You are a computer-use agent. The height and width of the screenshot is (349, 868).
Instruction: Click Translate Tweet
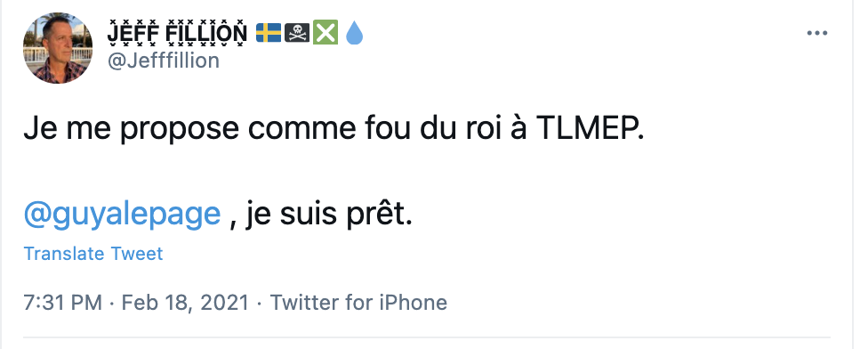tap(93, 254)
